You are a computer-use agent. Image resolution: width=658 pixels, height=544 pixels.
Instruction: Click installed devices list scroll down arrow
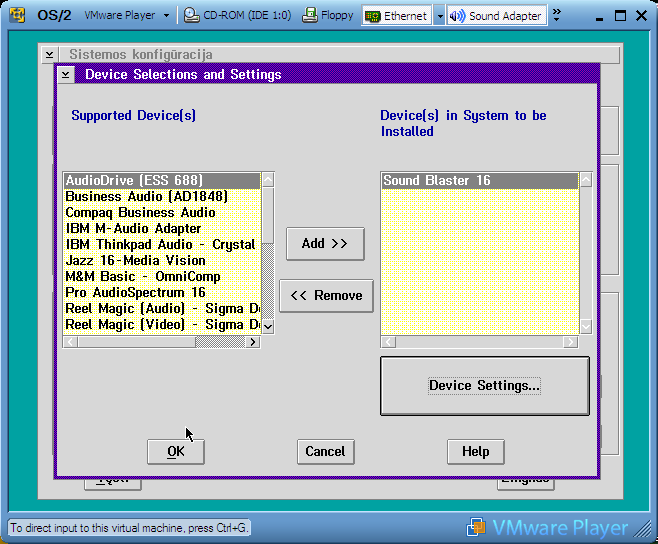pyautogui.click(x=586, y=327)
